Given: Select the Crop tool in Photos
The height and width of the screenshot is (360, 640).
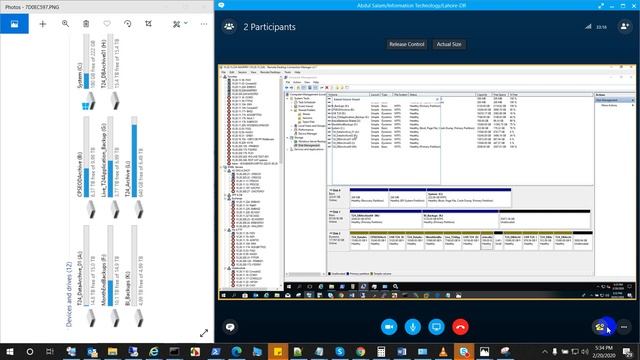Looking at the screenshot, I should [x=149, y=24].
